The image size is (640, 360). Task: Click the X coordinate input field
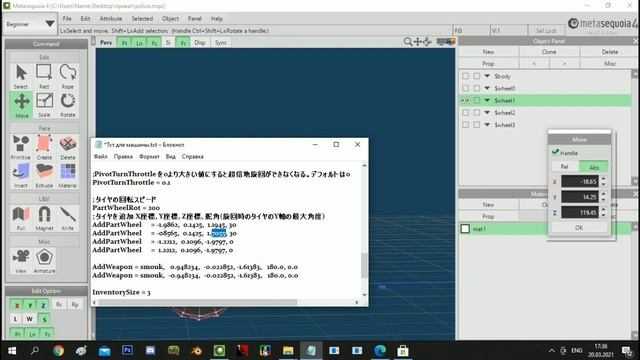pos(580,182)
